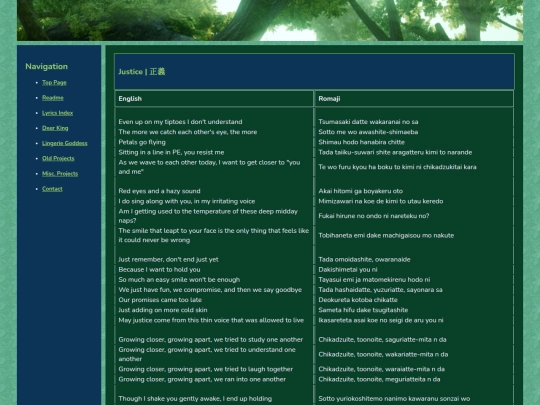Click the Navigation sidebar heading

click(x=46, y=66)
